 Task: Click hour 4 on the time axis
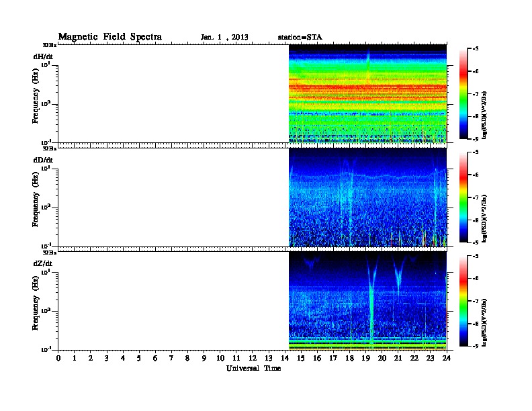123,359
